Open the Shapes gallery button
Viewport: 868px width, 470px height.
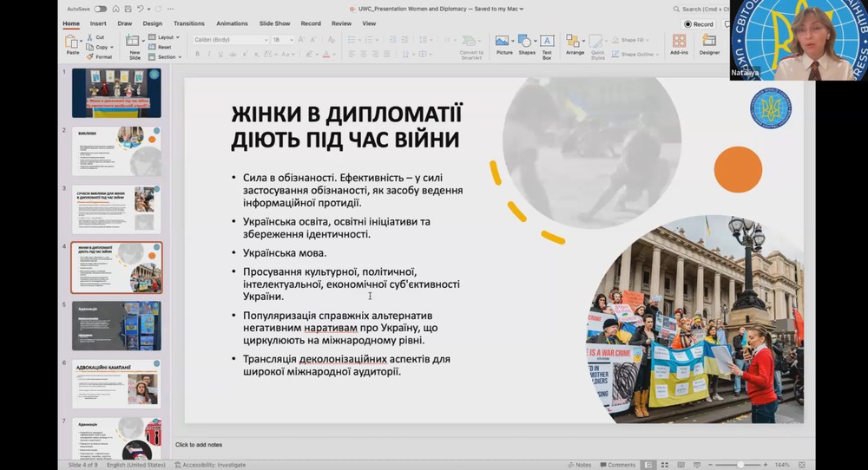526,45
